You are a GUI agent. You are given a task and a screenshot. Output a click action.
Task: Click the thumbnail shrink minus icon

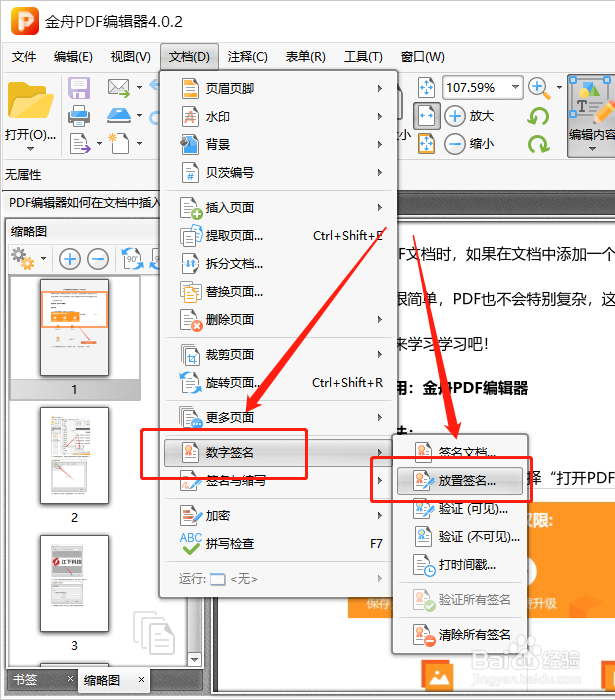coord(98,259)
